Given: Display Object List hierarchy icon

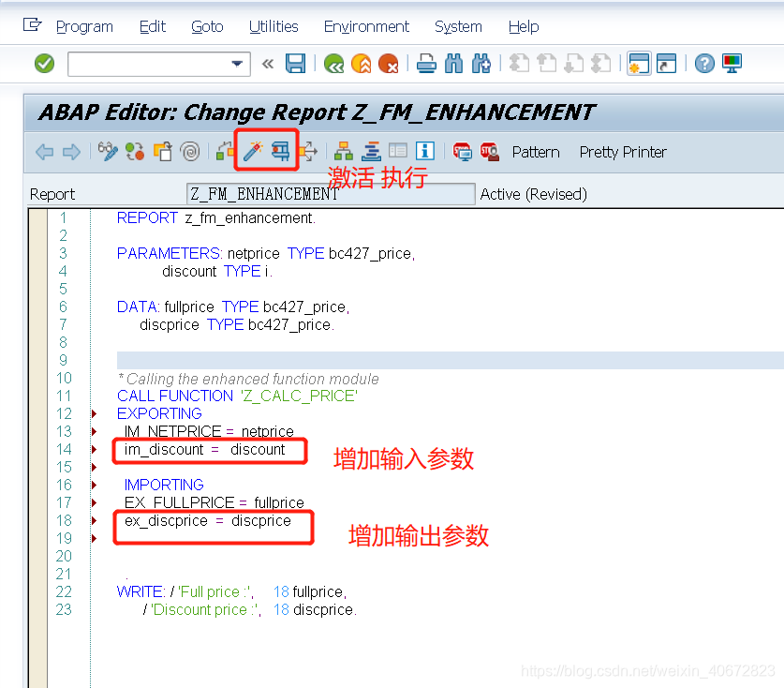Looking at the screenshot, I should pyautogui.click(x=344, y=151).
